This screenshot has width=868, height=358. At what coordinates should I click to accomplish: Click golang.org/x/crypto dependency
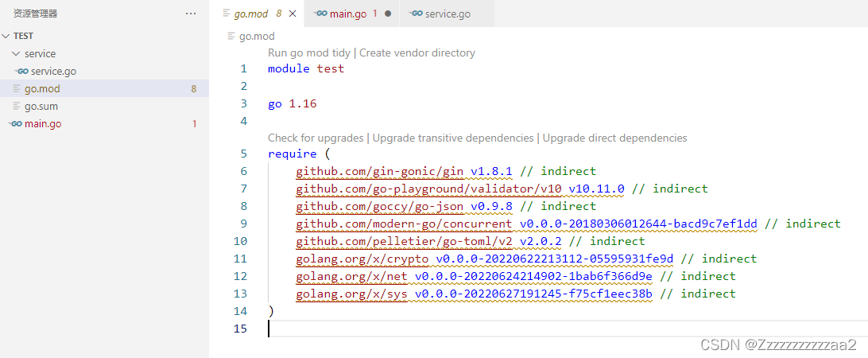click(362, 259)
